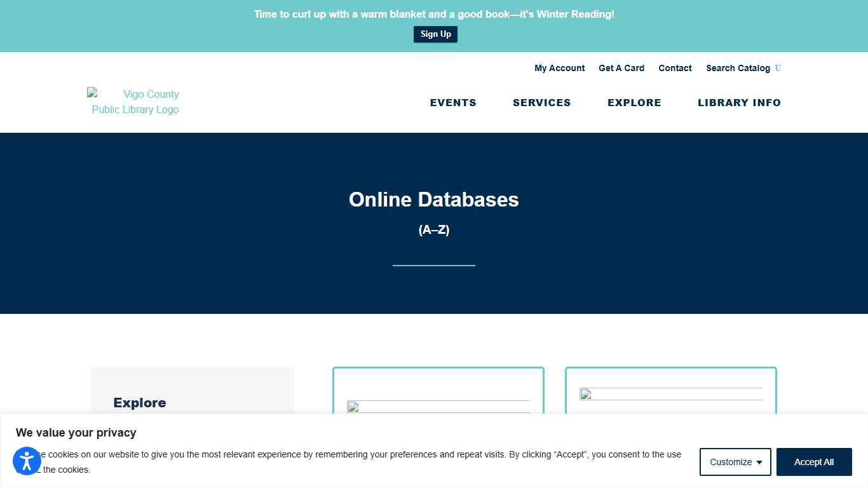
Task: Click the Get A Card link
Action: pos(621,68)
